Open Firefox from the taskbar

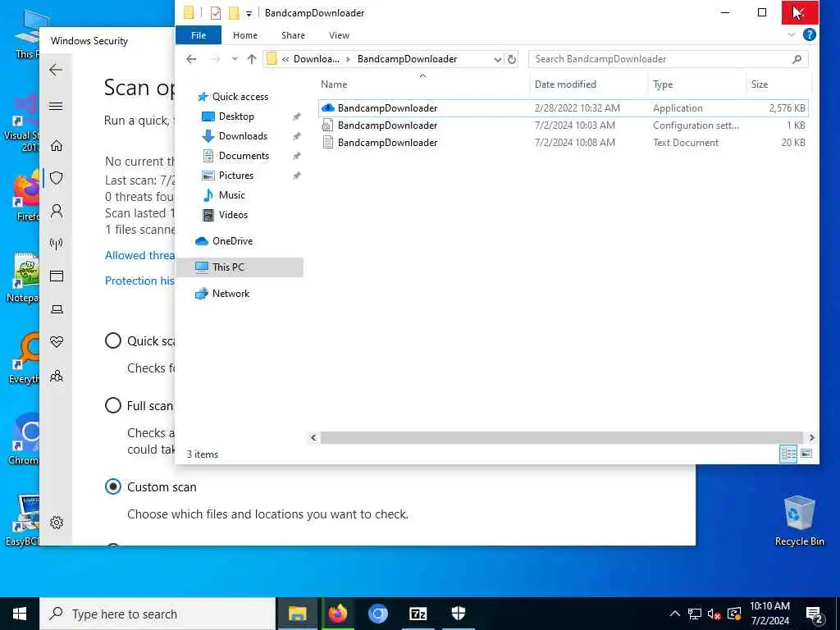pos(337,614)
